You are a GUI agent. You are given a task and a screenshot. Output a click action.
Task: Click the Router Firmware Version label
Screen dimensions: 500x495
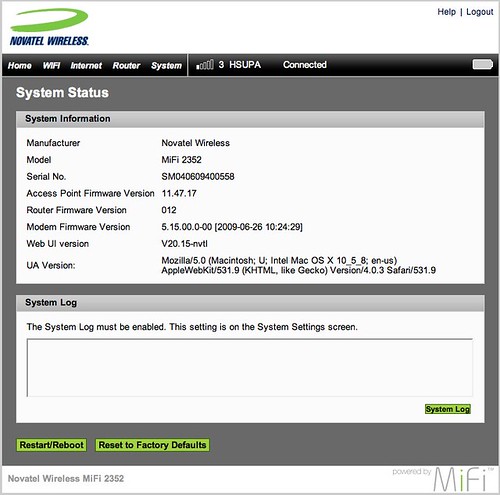[x=76, y=210]
